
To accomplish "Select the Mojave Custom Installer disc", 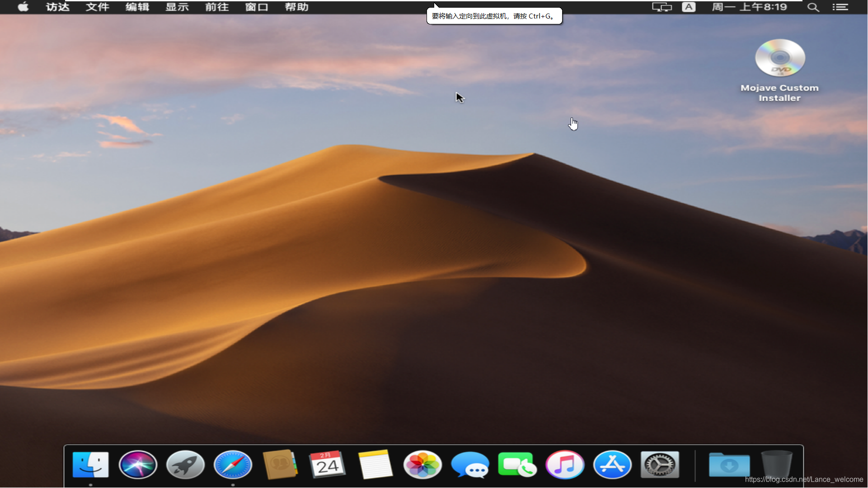I will [780, 59].
